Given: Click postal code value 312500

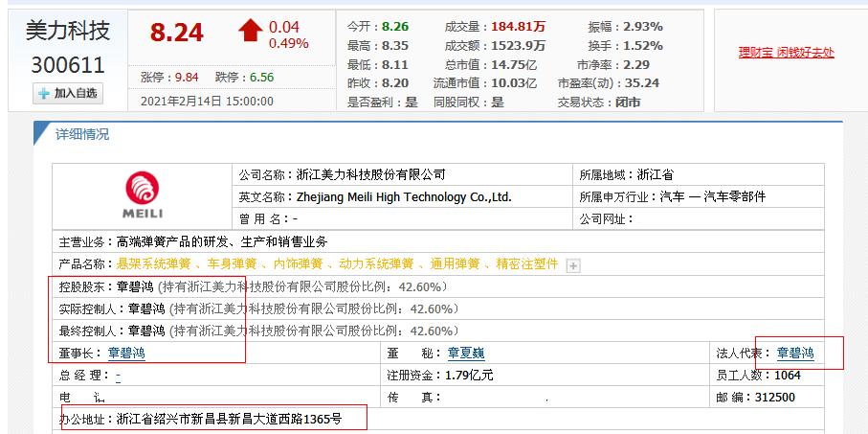Looking at the screenshot, I should [774, 397].
